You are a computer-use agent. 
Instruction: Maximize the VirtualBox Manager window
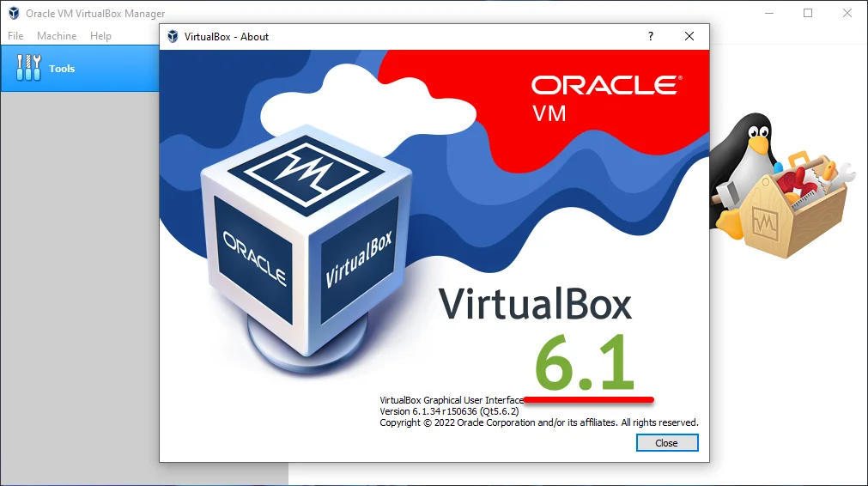click(x=808, y=13)
